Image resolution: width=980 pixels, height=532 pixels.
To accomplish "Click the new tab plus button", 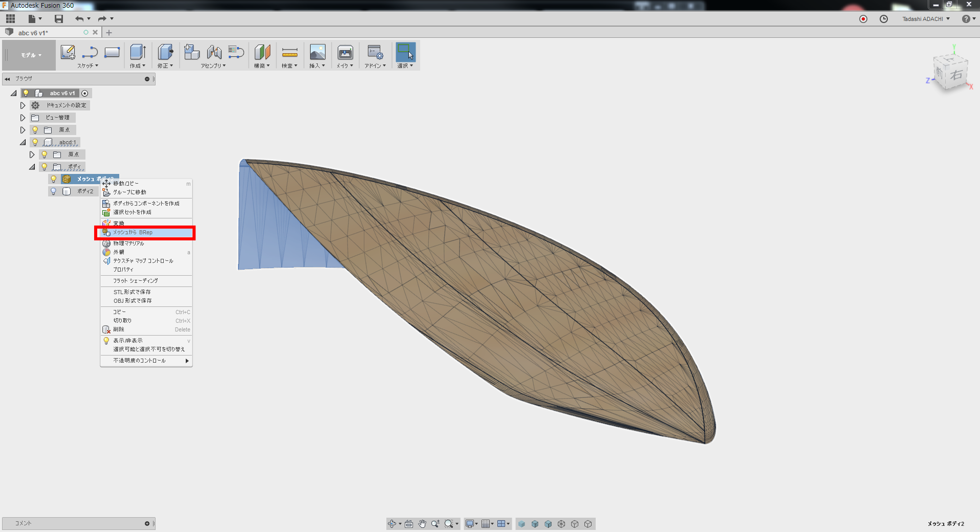I will [109, 33].
